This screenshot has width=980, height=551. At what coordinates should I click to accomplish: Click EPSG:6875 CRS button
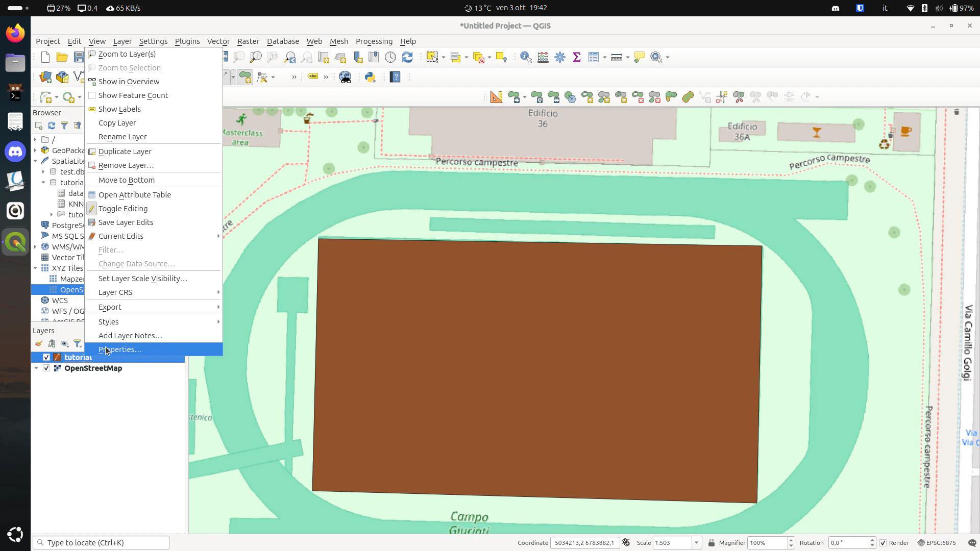tap(937, 543)
